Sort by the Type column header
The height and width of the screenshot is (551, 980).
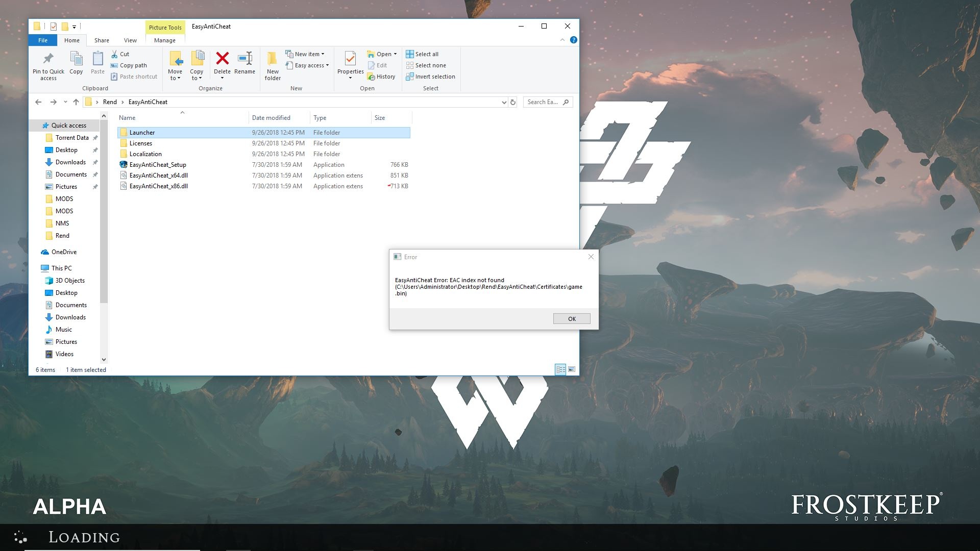(340, 118)
